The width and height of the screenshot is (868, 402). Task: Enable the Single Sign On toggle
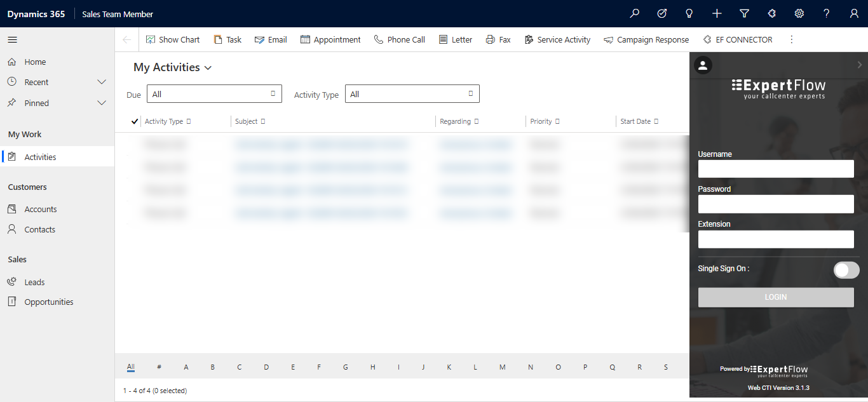[x=846, y=270]
